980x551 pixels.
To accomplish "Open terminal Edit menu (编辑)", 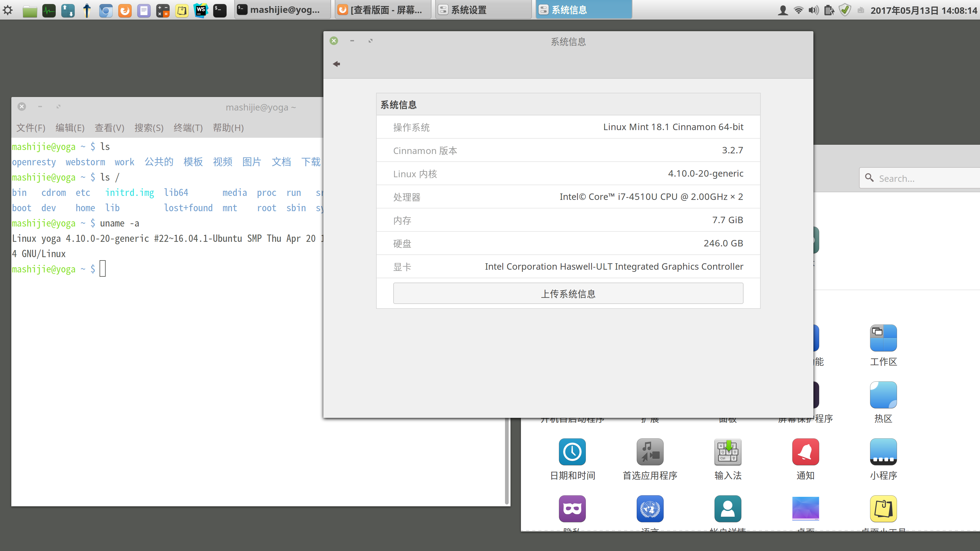I will [x=70, y=128].
